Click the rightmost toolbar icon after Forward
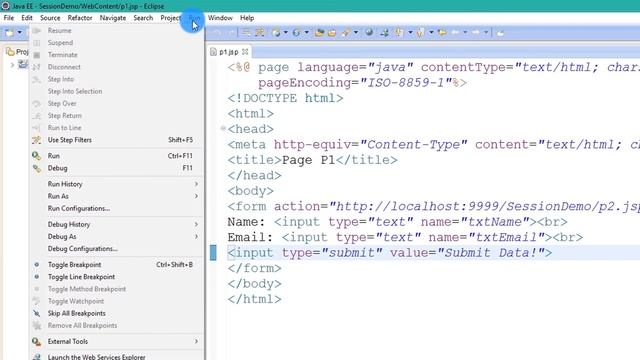Viewport: 640px width, 360px height. click(x=500, y=32)
